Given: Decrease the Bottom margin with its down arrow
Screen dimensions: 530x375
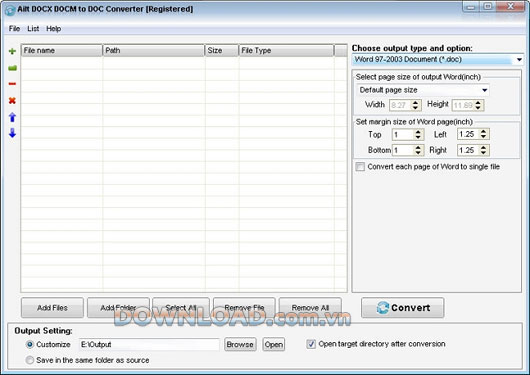Looking at the screenshot, I should [418, 153].
